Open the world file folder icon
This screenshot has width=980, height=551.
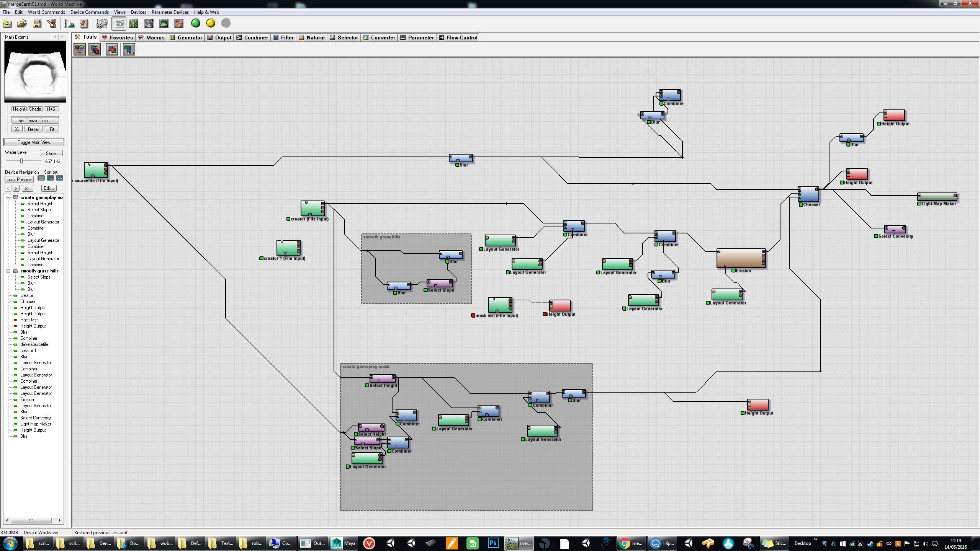coord(22,24)
